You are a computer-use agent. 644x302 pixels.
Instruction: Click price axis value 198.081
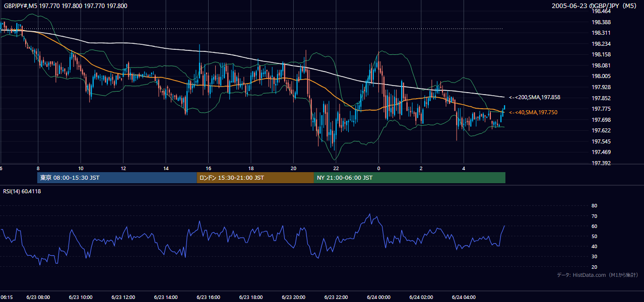click(602, 65)
